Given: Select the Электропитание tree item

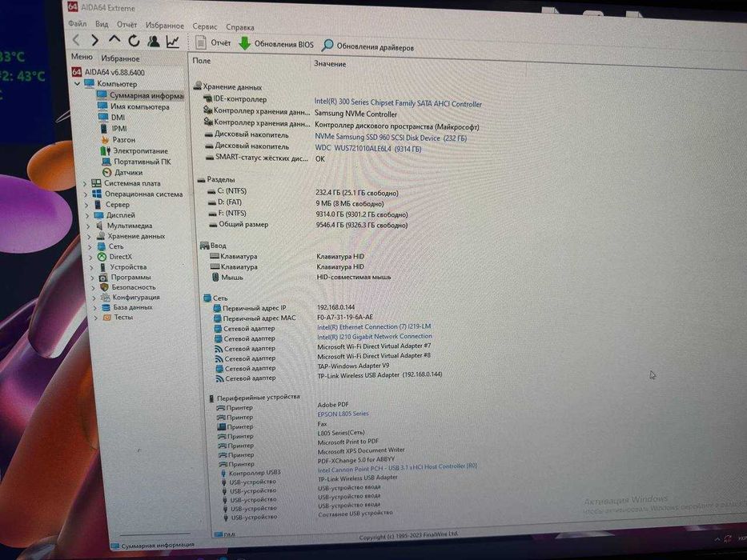Looking at the screenshot, I should (x=135, y=150).
